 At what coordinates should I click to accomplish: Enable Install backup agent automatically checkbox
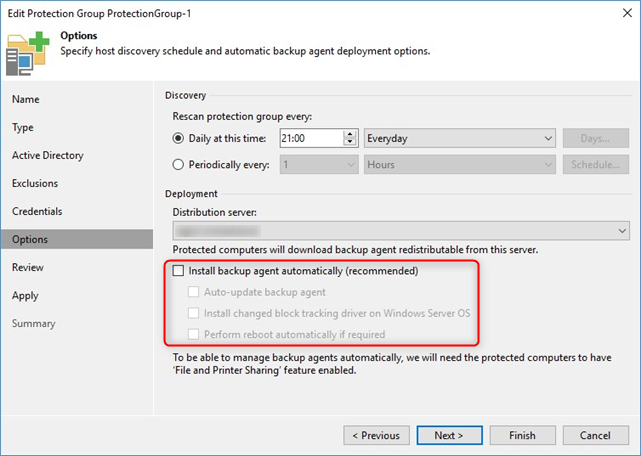[x=179, y=271]
